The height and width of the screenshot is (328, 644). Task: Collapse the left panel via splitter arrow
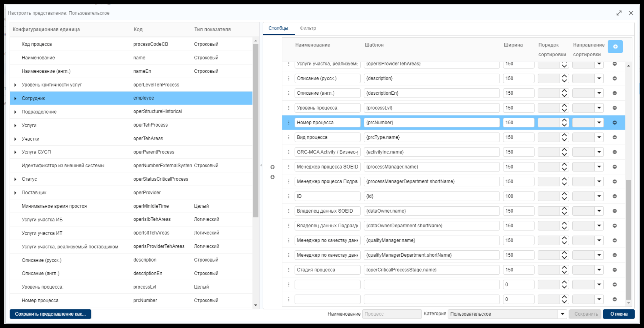[261, 165]
